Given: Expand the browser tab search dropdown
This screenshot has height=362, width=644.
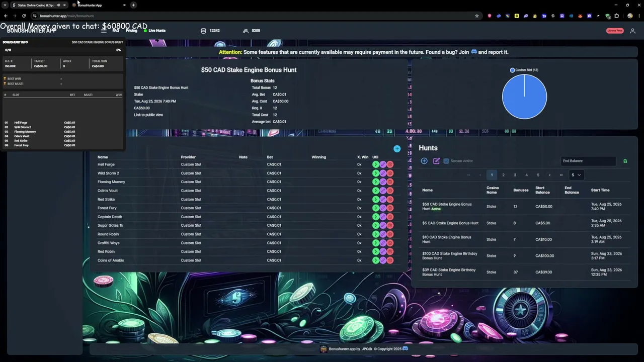Looking at the screenshot, I should coord(5,5).
